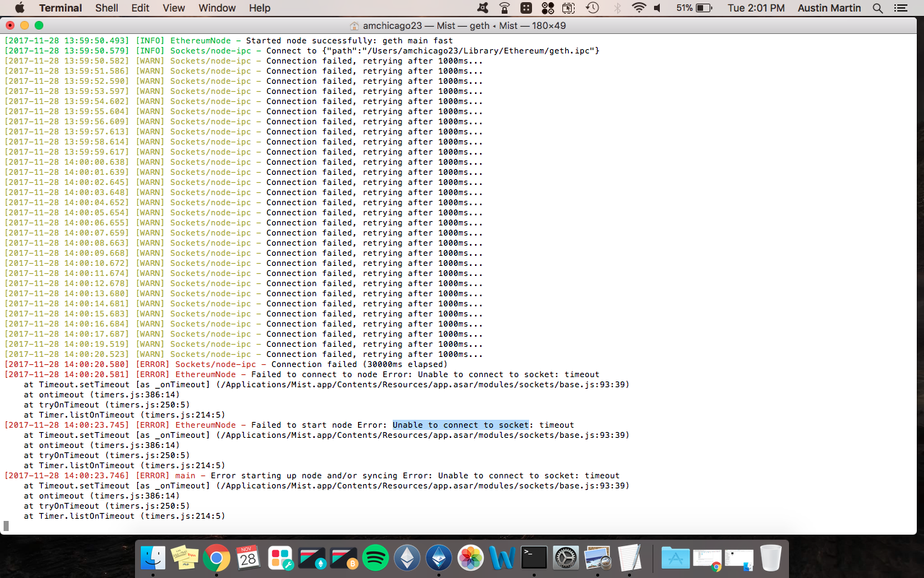Viewport: 924px width, 578px height.
Task: Switch to Terminal via Dock icon
Action: 534,557
